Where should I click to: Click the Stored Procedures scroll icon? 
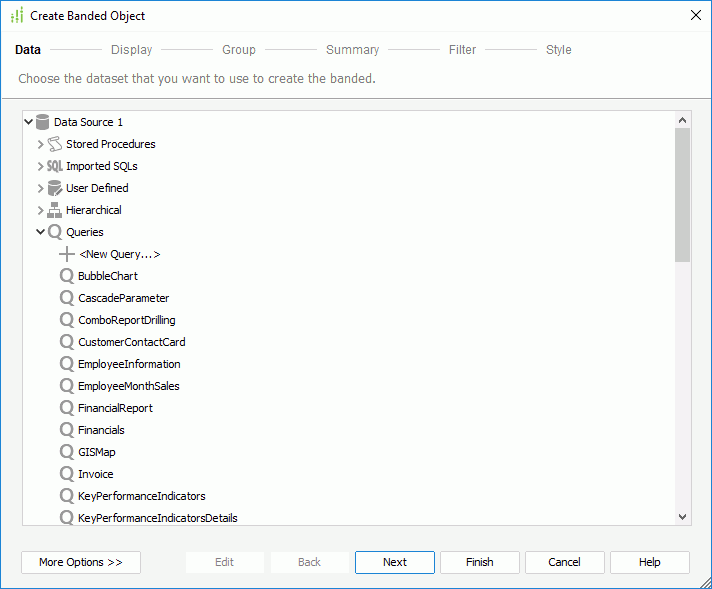pos(54,144)
